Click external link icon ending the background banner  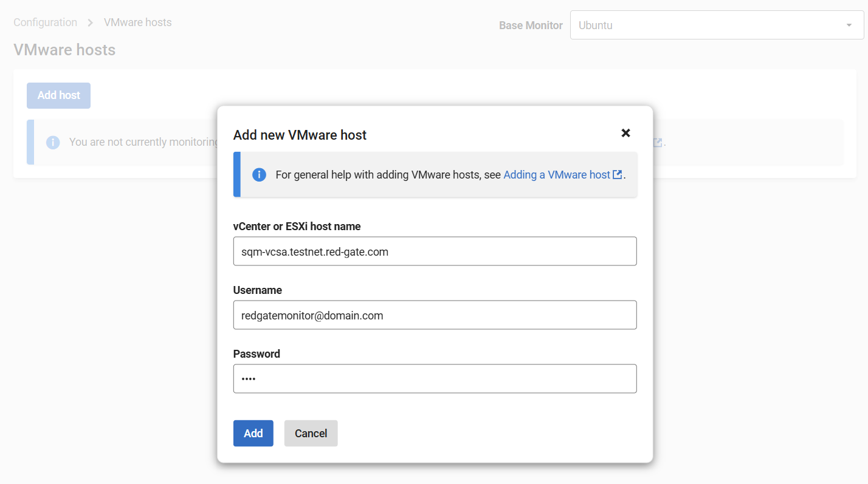[658, 142]
